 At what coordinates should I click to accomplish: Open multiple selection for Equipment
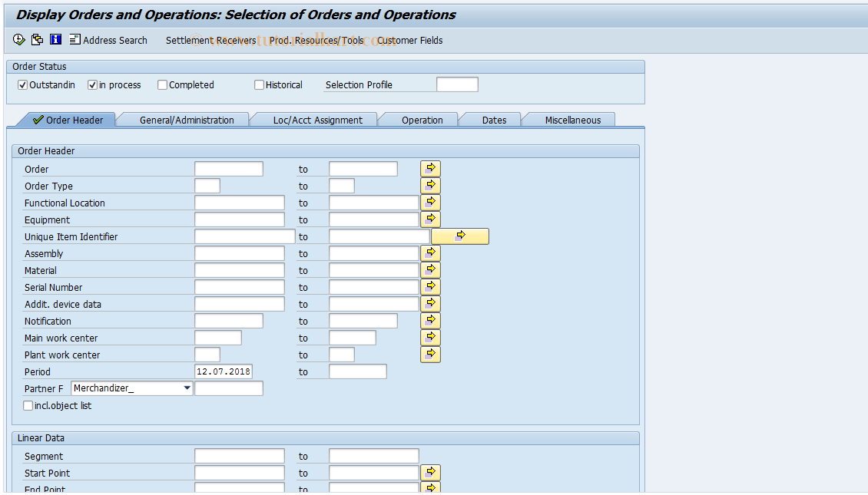coord(430,219)
